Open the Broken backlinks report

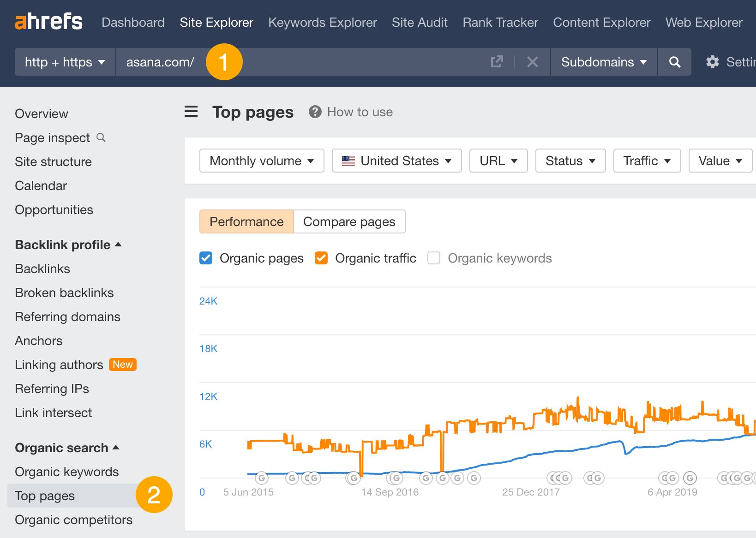(x=64, y=293)
